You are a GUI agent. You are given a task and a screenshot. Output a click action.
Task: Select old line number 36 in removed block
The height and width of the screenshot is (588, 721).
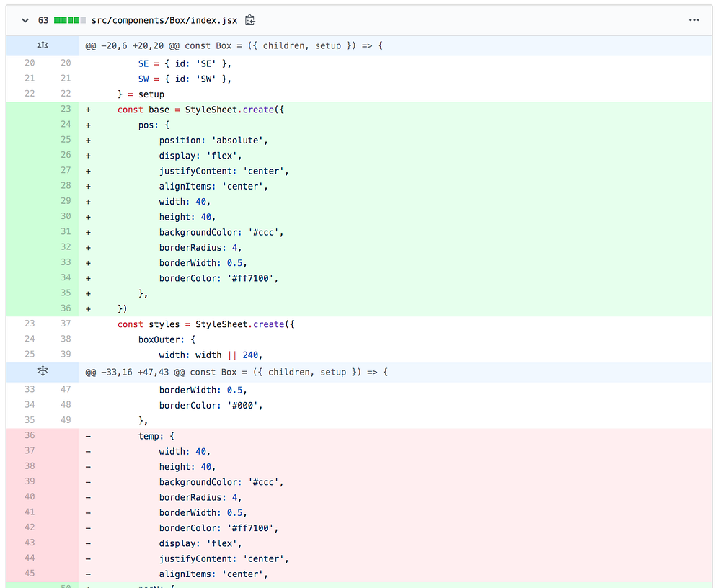pyautogui.click(x=30, y=435)
